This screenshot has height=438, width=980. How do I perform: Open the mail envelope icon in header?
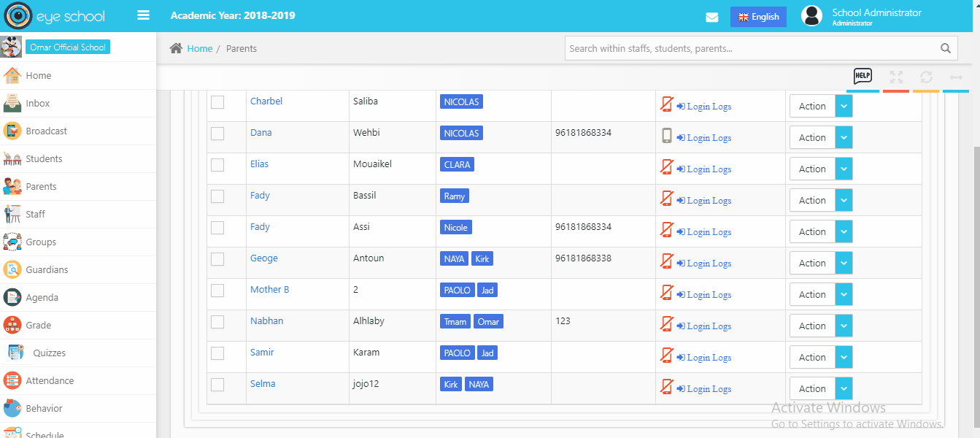coord(712,18)
